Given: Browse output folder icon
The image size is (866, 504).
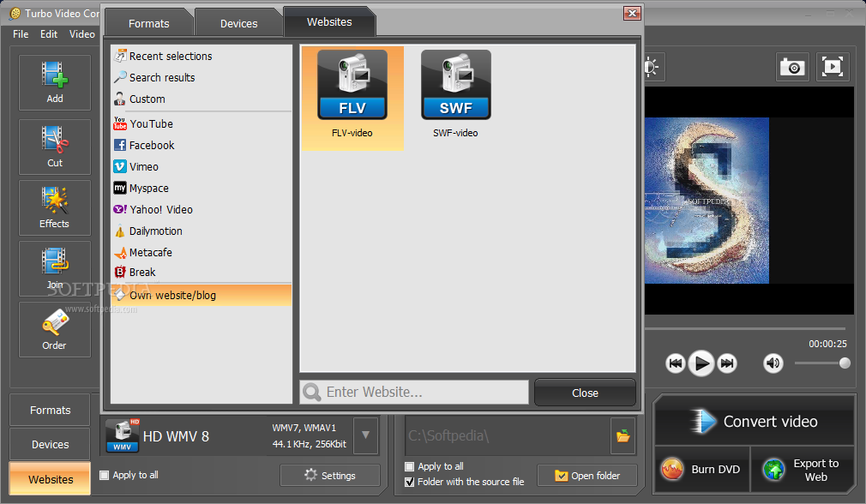Looking at the screenshot, I should (623, 435).
